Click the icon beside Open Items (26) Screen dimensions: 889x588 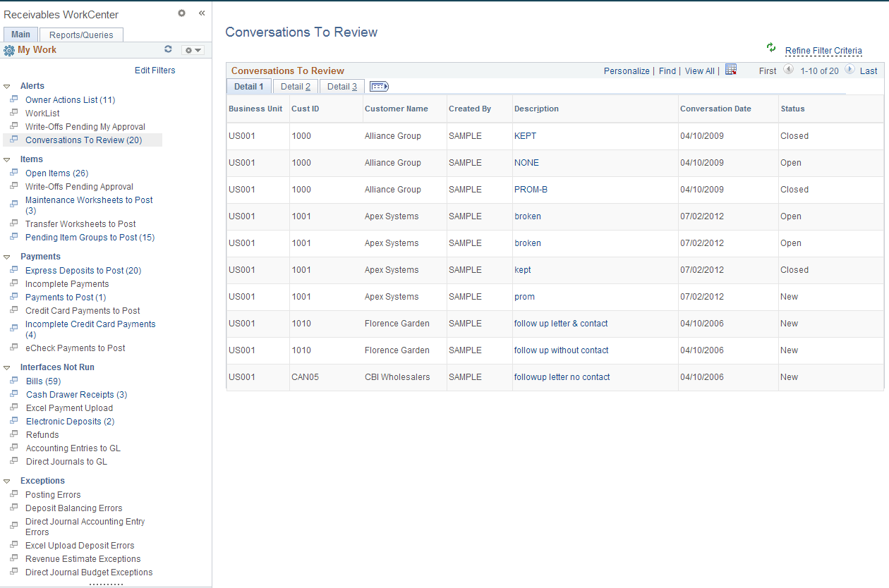tap(13, 173)
